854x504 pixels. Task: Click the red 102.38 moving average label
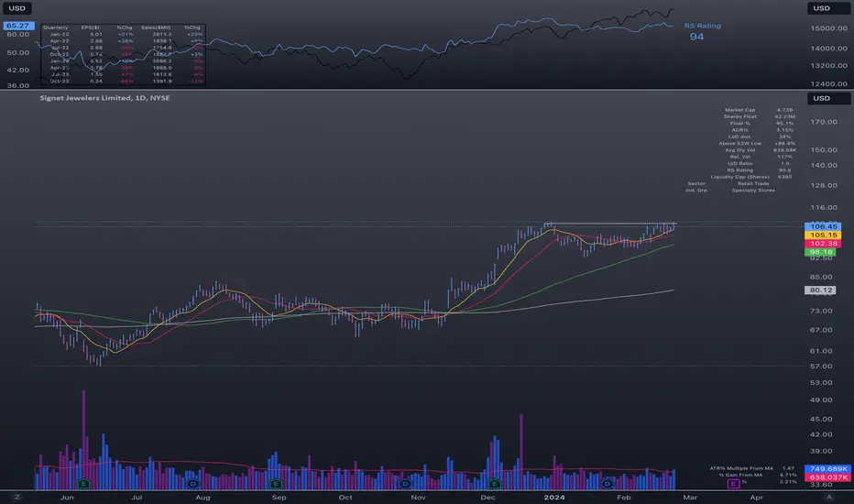click(x=823, y=244)
